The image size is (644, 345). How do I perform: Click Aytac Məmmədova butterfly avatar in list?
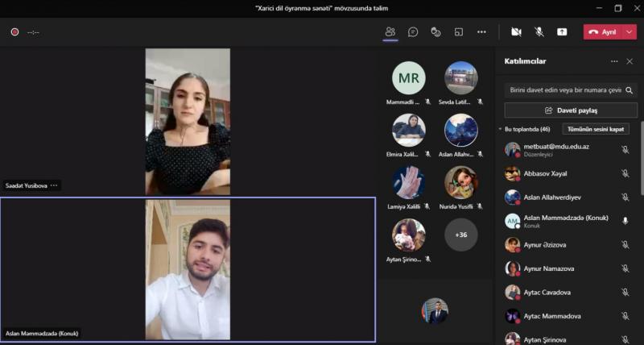tap(512, 316)
